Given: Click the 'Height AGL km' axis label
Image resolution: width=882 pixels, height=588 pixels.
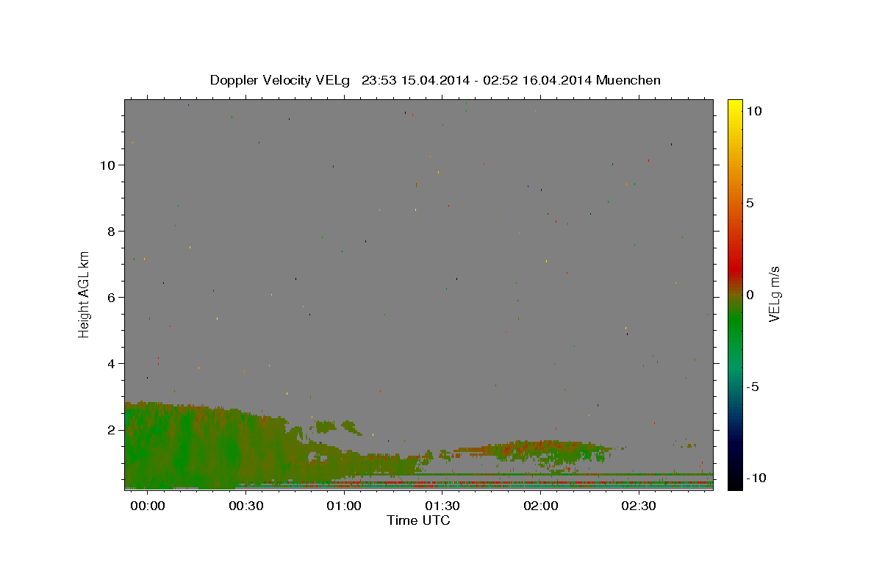Looking at the screenshot, I should pos(85,294).
